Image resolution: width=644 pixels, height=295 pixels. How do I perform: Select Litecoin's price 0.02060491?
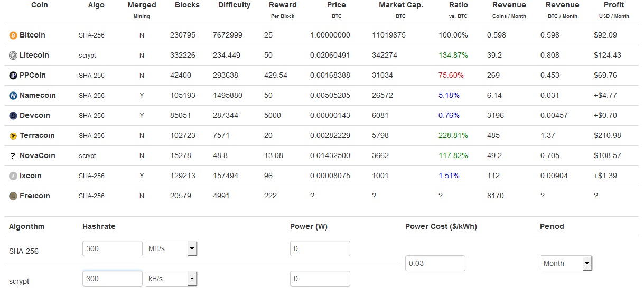[330, 55]
